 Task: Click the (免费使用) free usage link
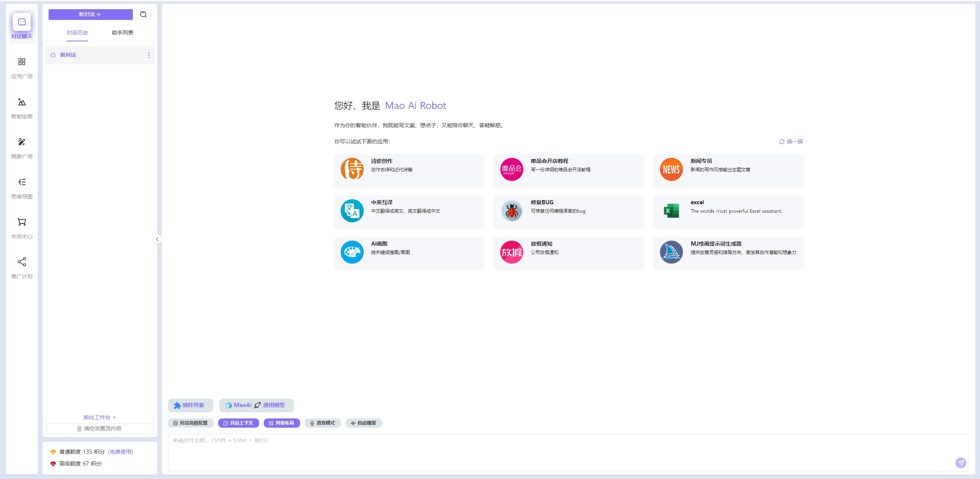(x=121, y=452)
